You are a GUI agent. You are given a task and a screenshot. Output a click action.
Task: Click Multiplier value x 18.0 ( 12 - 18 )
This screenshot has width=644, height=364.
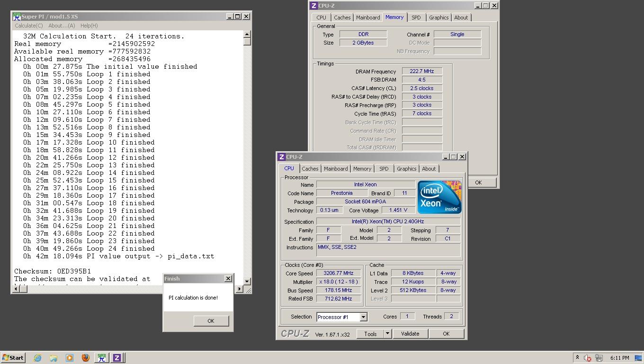(339, 282)
